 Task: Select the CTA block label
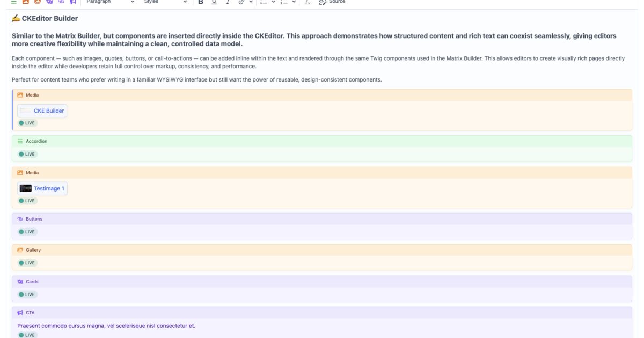coord(30,313)
